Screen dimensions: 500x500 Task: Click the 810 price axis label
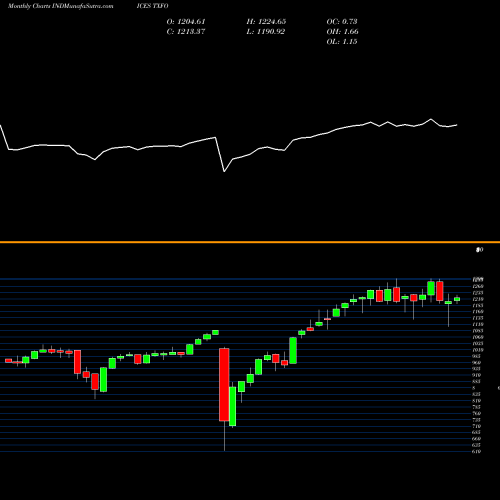pos(477,401)
